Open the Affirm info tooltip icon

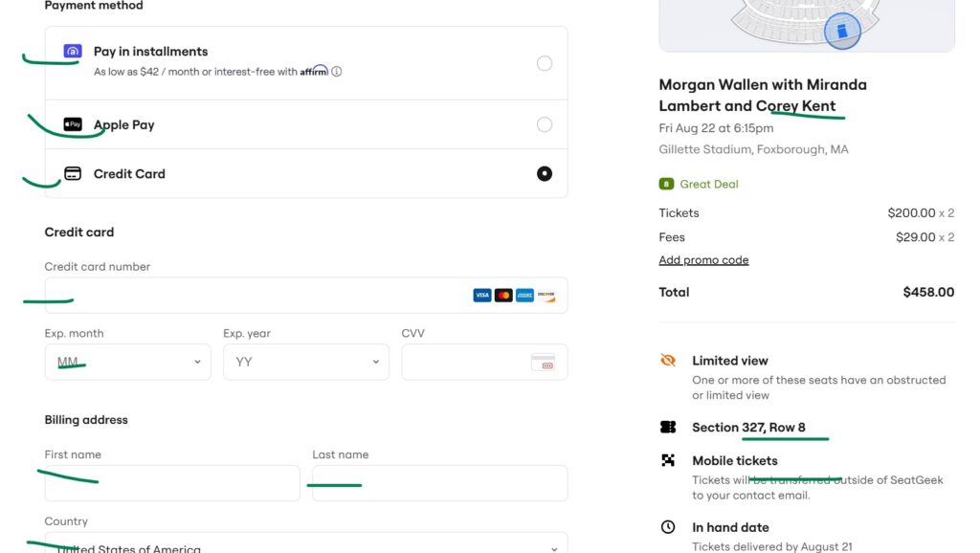pyautogui.click(x=336, y=71)
